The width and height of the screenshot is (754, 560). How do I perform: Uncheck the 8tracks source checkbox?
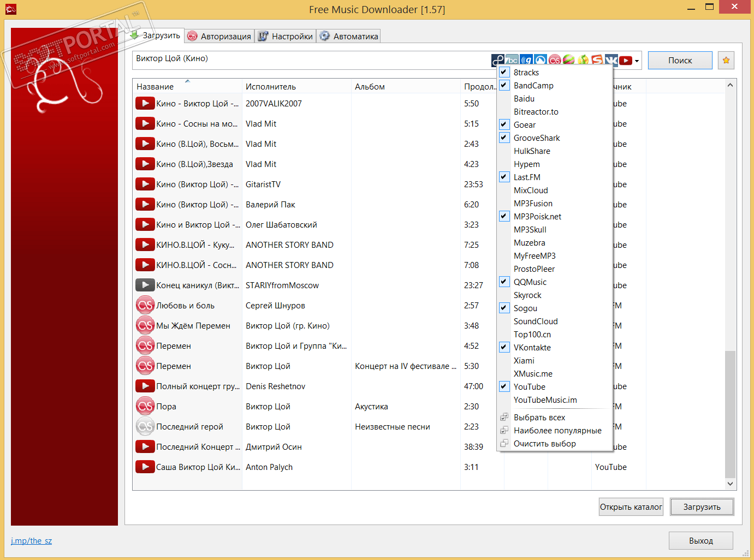[504, 72]
